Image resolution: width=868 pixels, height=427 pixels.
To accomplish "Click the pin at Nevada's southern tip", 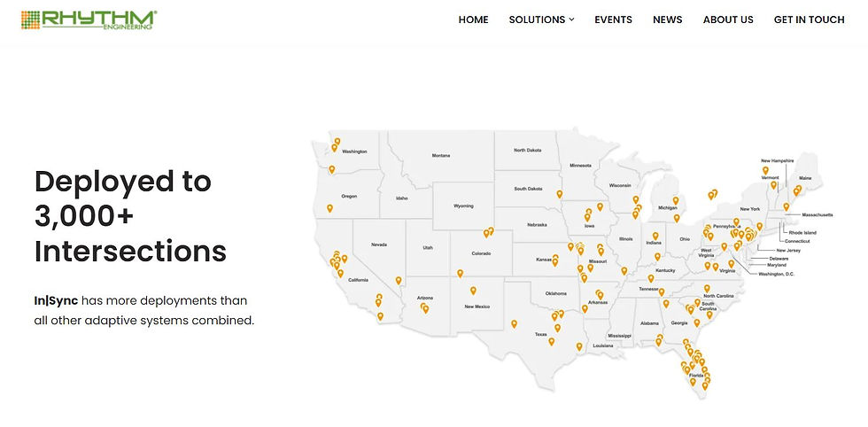I will pyautogui.click(x=399, y=280).
